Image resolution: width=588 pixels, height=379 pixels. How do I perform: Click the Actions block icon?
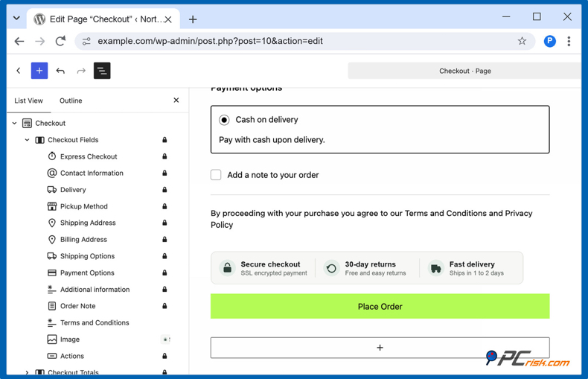point(52,356)
